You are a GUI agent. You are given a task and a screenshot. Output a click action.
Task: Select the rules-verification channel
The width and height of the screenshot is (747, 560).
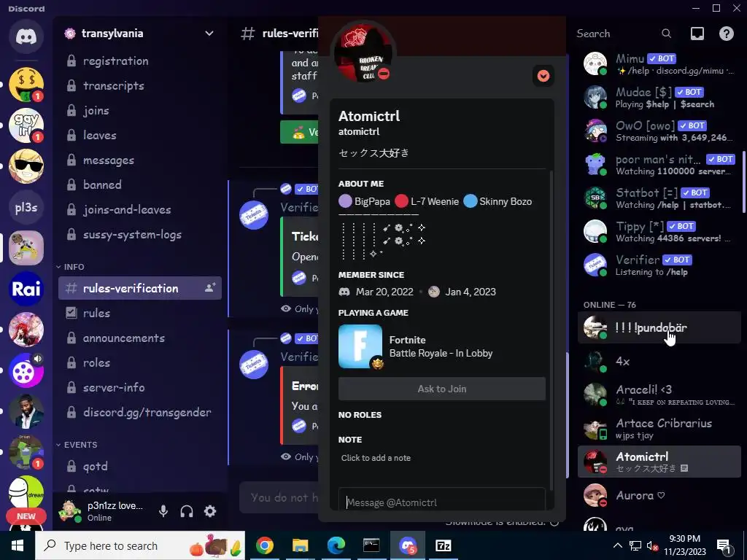pos(140,288)
